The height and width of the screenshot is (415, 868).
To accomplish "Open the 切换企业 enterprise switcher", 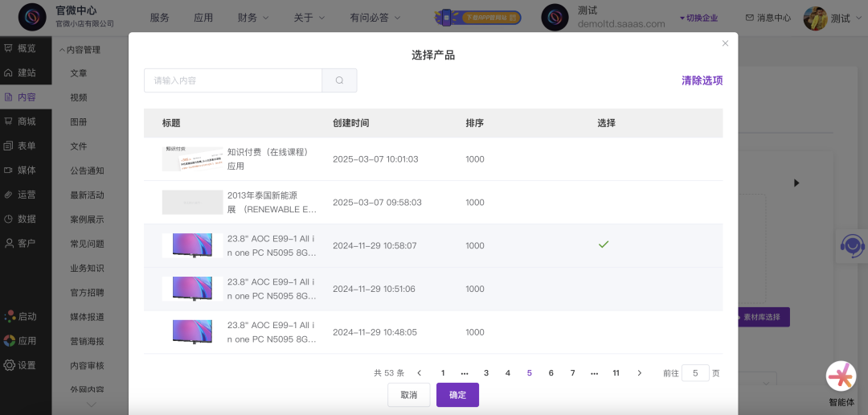I will pyautogui.click(x=698, y=18).
